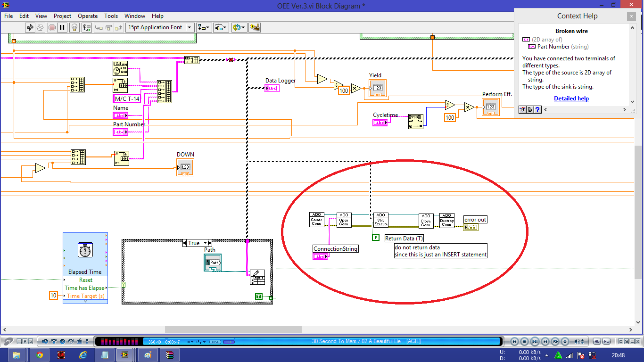
Task: Click the Path control terminal
Action: point(213,263)
